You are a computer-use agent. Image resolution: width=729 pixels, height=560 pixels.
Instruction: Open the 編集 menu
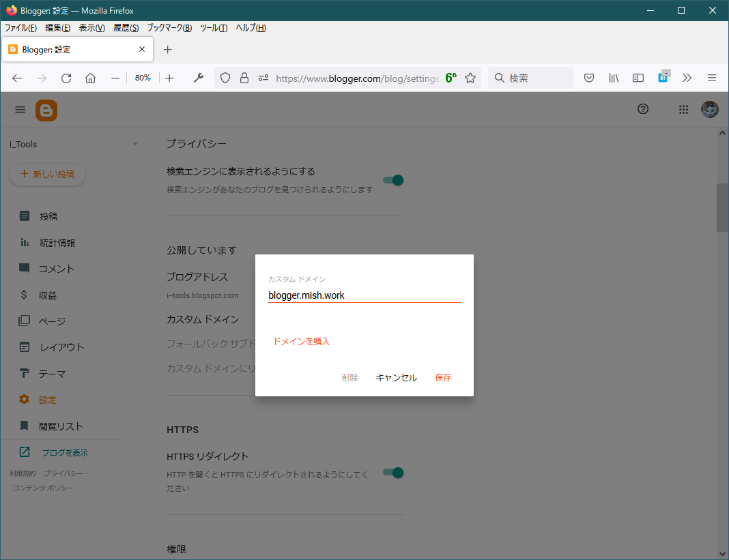pos(57,28)
